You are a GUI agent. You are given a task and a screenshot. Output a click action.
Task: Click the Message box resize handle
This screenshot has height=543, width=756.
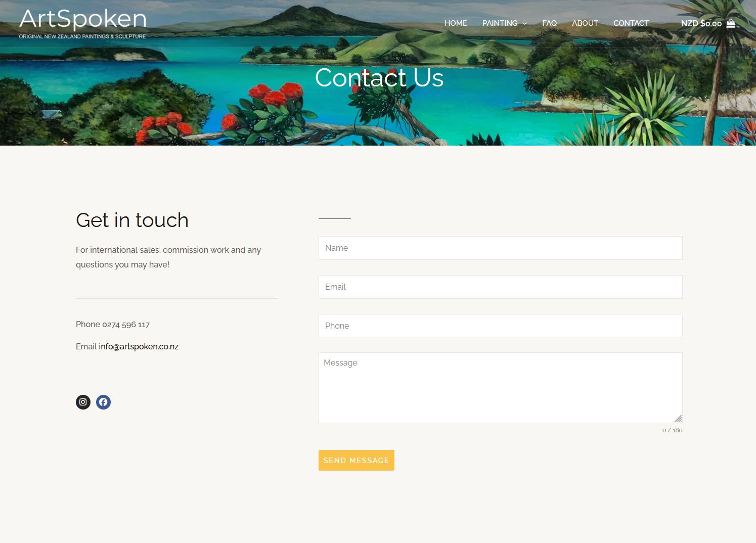[678, 419]
